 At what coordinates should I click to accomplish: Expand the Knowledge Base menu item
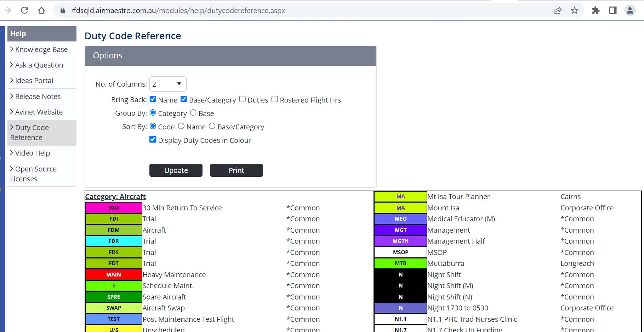point(41,49)
